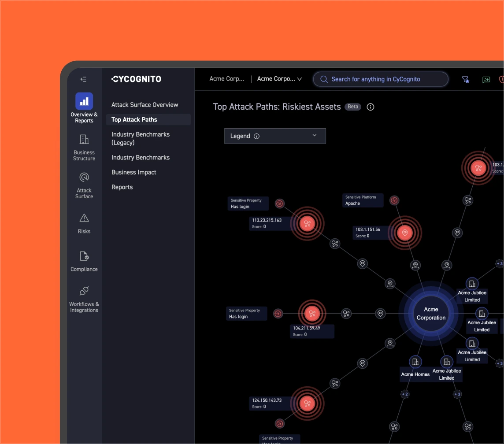Open Business Structure section
Screen dimensions: 504x444
pos(84,148)
